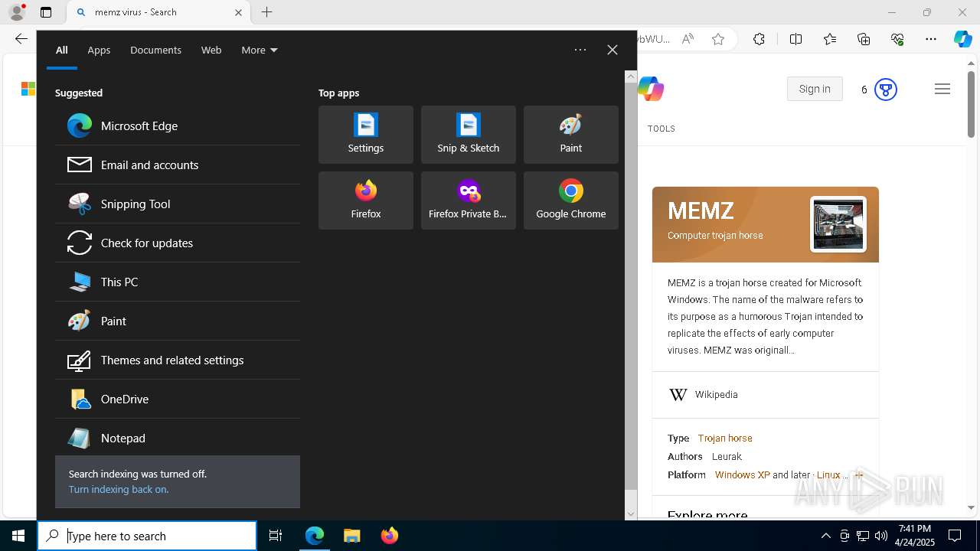Switch to the Web search tab

pyautogui.click(x=211, y=50)
